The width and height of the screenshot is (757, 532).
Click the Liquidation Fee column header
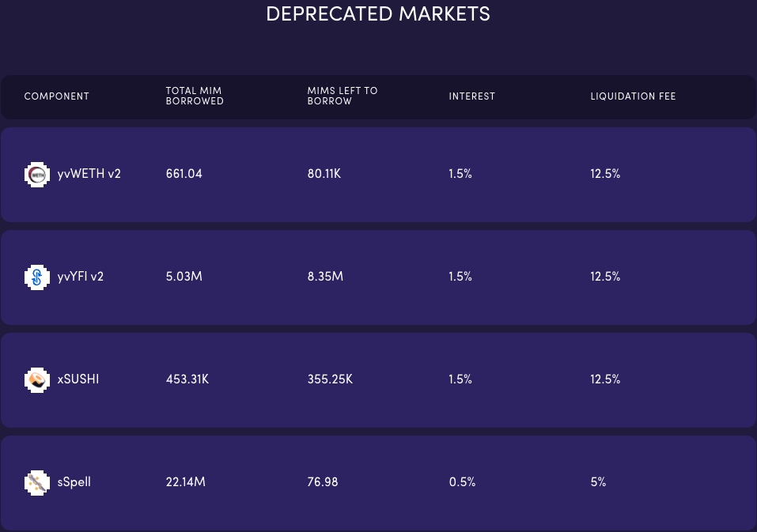[x=633, y=96]
